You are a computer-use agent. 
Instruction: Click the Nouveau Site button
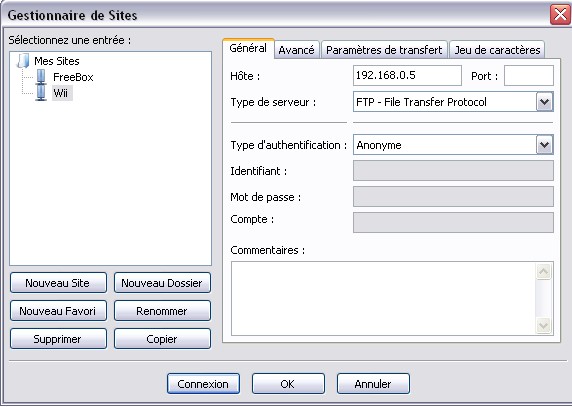pyautogui.click(x=58, y=283)
